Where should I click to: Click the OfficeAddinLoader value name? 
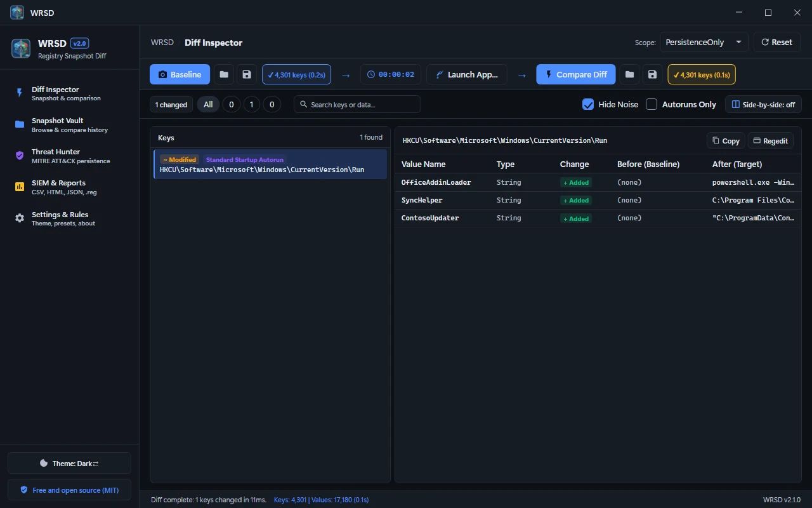click(x=436, y=182)
